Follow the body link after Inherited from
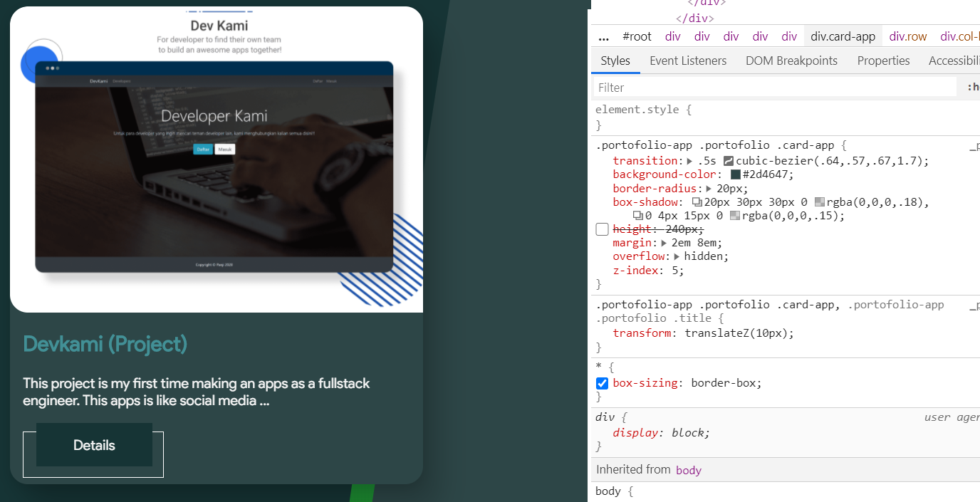 pos(689,470)
